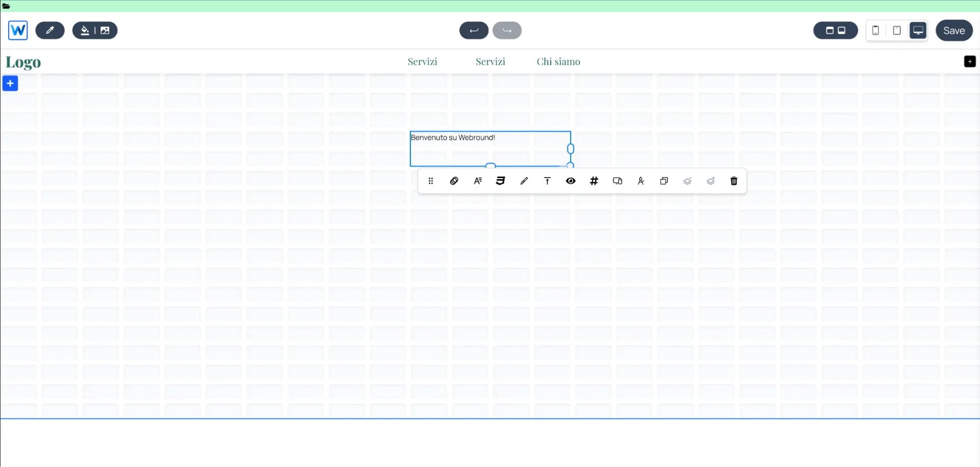Click the pencil edit icon
980x467 pixels.
524,181
